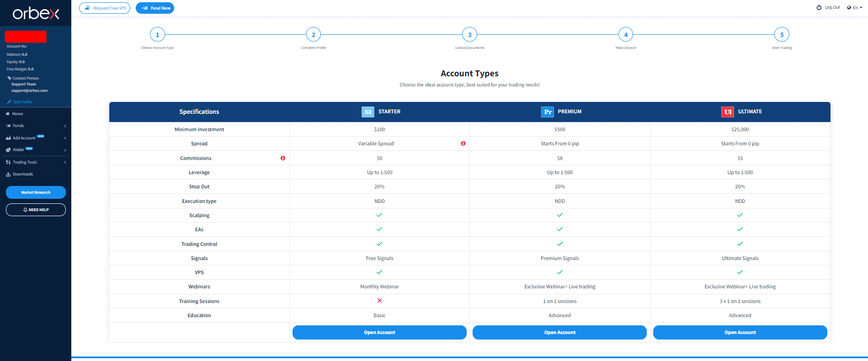The width and height of the screenshot is (868, 361).
Task: Expand the PAMM sidebar menu
Action: pos(35,150)
